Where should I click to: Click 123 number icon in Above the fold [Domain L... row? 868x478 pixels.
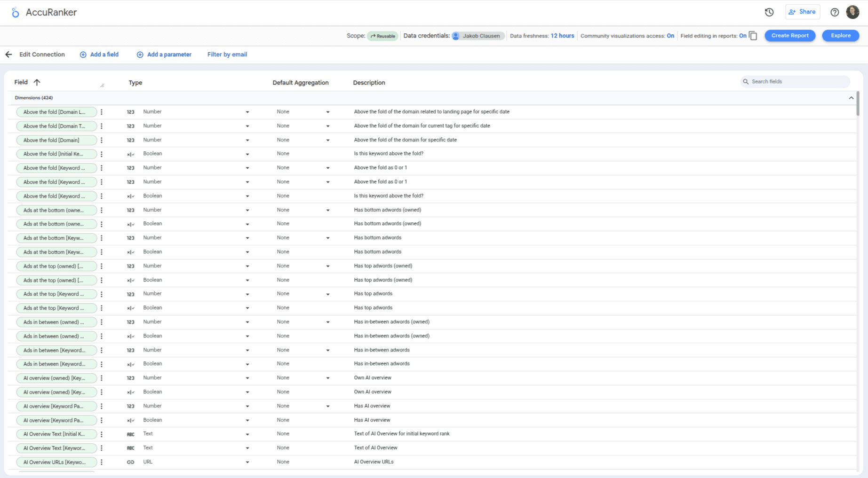click(x=130, y=112)
